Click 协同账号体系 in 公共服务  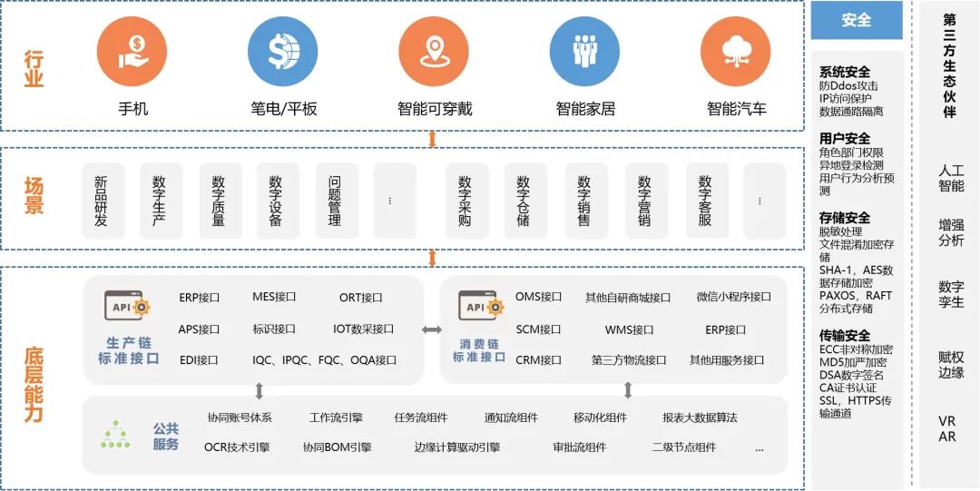click(x=240, y=417)
